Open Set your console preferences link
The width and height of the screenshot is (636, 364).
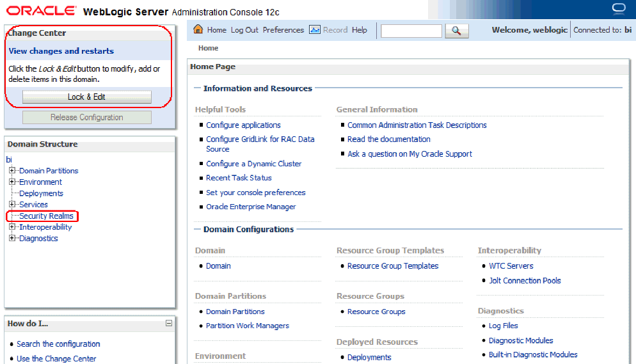255,193
